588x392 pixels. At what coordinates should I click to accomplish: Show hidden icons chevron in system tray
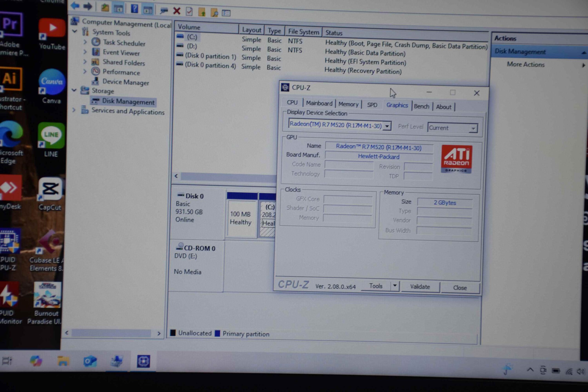[530, 369]
